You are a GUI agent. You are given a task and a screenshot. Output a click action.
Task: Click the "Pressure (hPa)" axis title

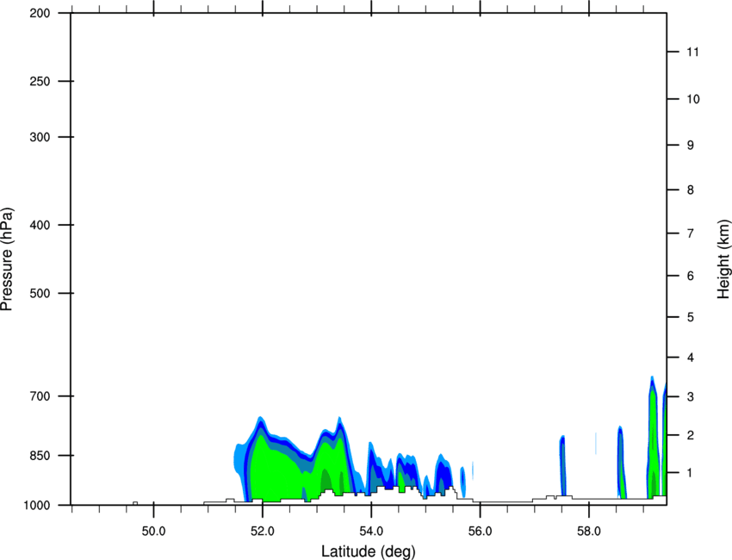point(7,259)
